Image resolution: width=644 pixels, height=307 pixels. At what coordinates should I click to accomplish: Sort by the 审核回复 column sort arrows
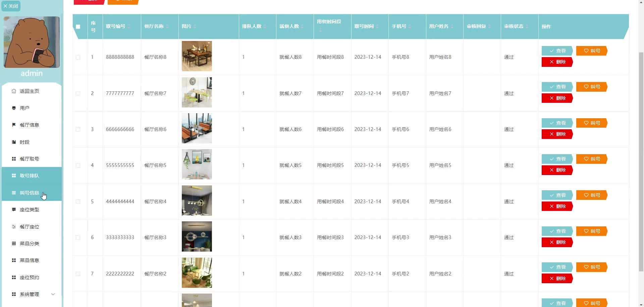tap(490, 26)
